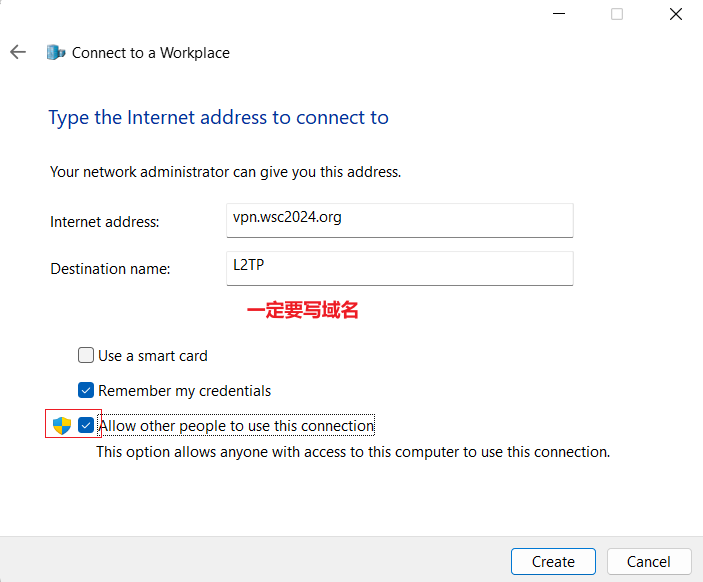The height and width of the screenshot is (582, 703).
Task: Click the Cancel button
Action: click(x=649, y=561)
